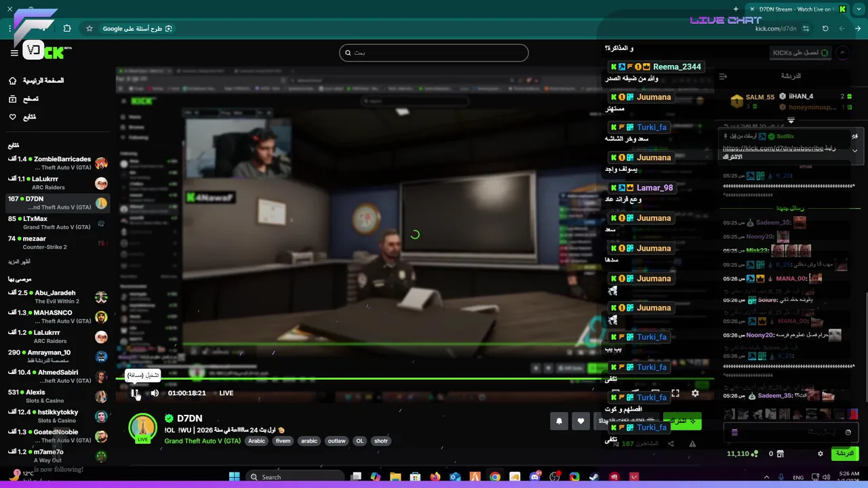Image resolution: width=868 pixels, height=488 pixels.
Task: Select the fivem stream tag
Action: coord(283,441)
